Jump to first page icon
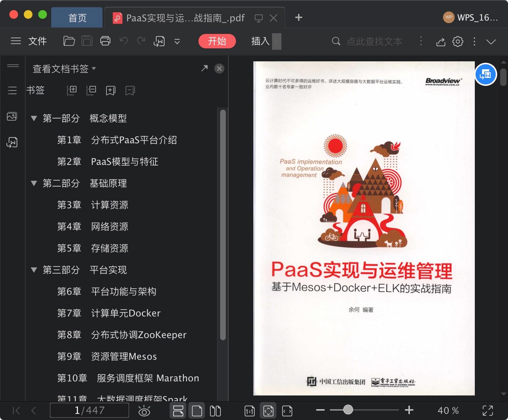 click(x=16, y=411)
